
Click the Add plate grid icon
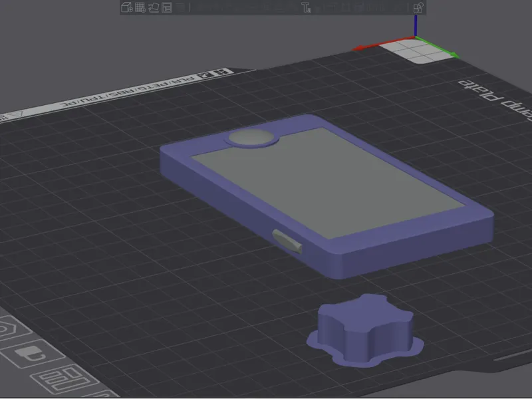pos(140,7)
